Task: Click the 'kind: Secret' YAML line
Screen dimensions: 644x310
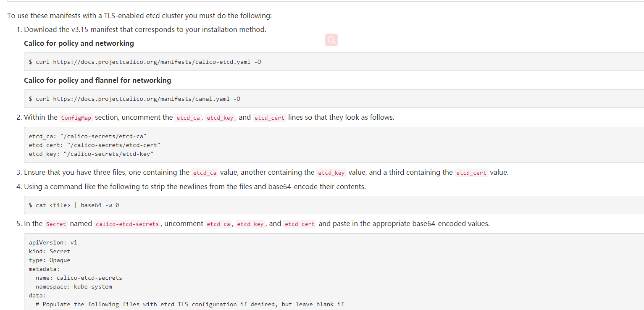Action: click(50, 251)
